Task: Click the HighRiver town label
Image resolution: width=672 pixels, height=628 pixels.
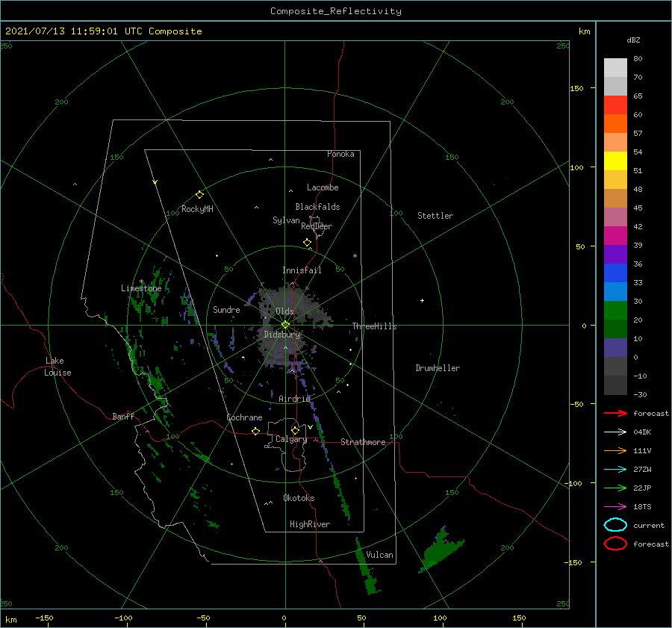Action: coord(310,524)
